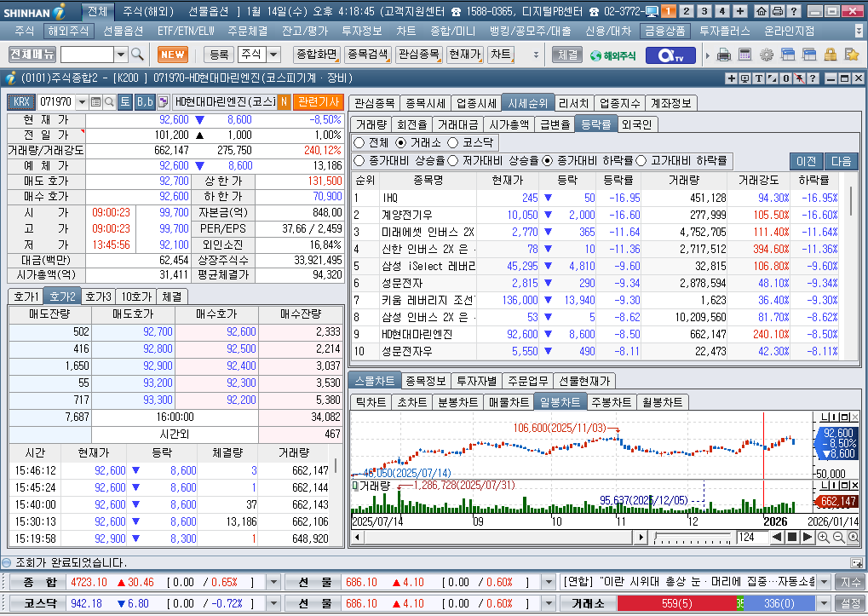The image size is (868, 616).
Task: Expand the main menu overflow arrow at the menu bar's right end
Action: pos(859,31)
